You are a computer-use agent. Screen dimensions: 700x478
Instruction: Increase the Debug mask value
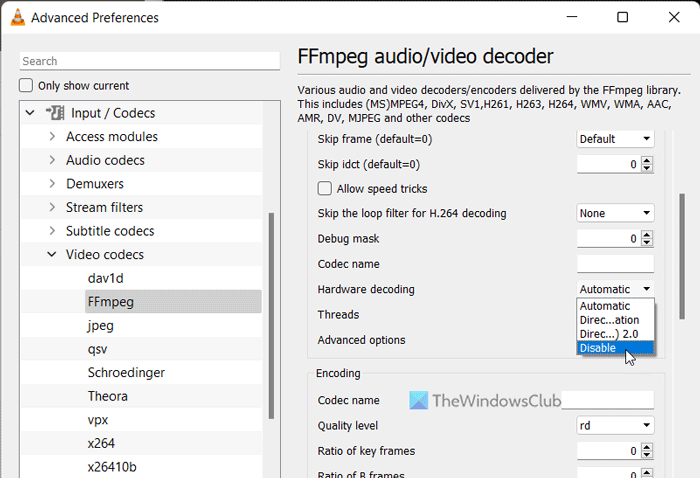[647, 234]
